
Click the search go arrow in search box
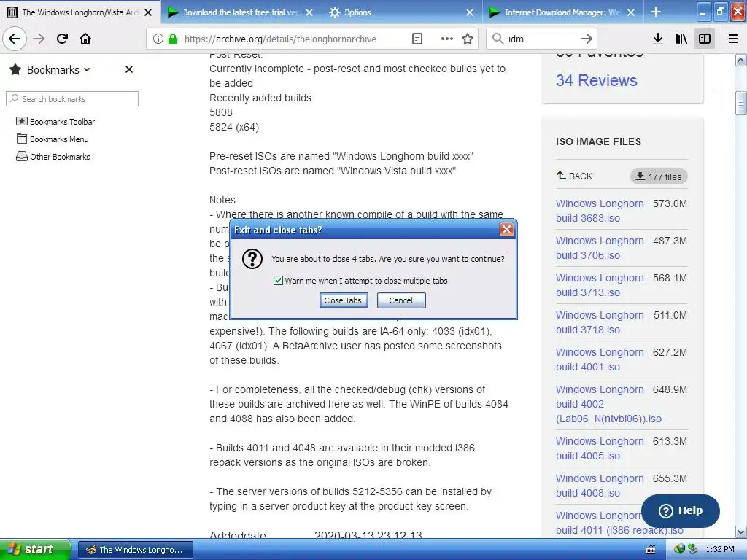(x=587, y=39)
